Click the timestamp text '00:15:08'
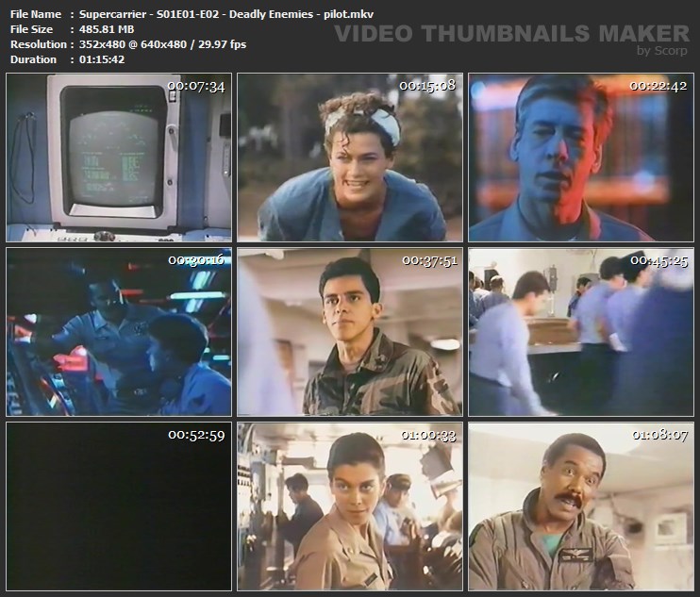 (427, 85)
